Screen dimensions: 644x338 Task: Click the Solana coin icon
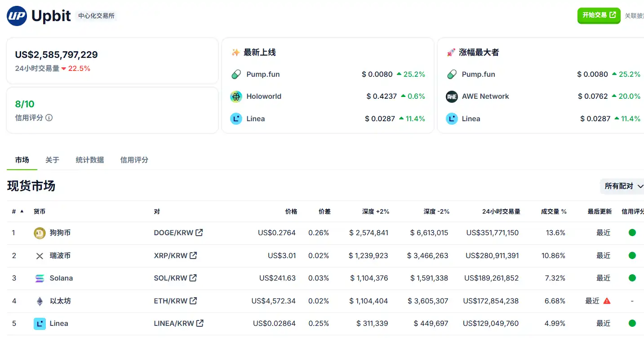click(40, 278)
